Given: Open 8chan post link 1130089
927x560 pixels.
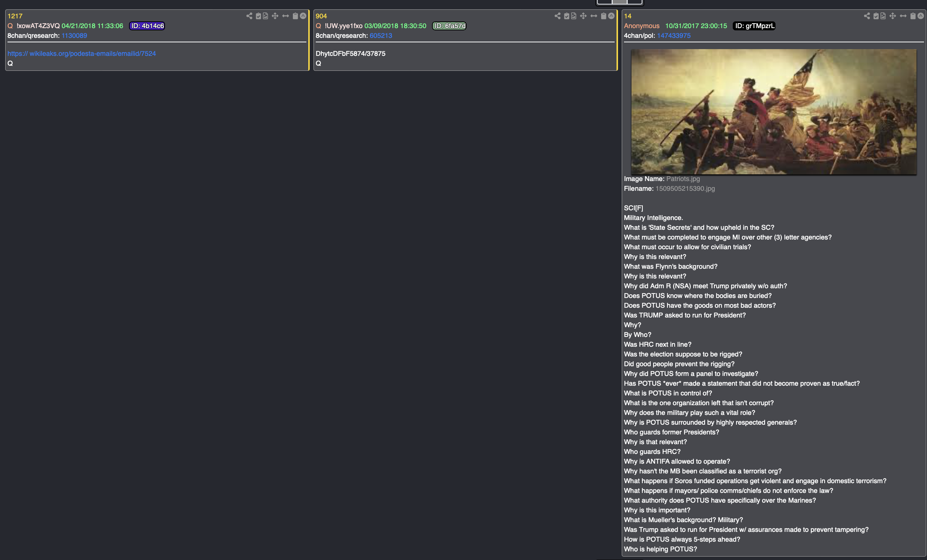Looking at the screenshot, I should coord(74,36).
